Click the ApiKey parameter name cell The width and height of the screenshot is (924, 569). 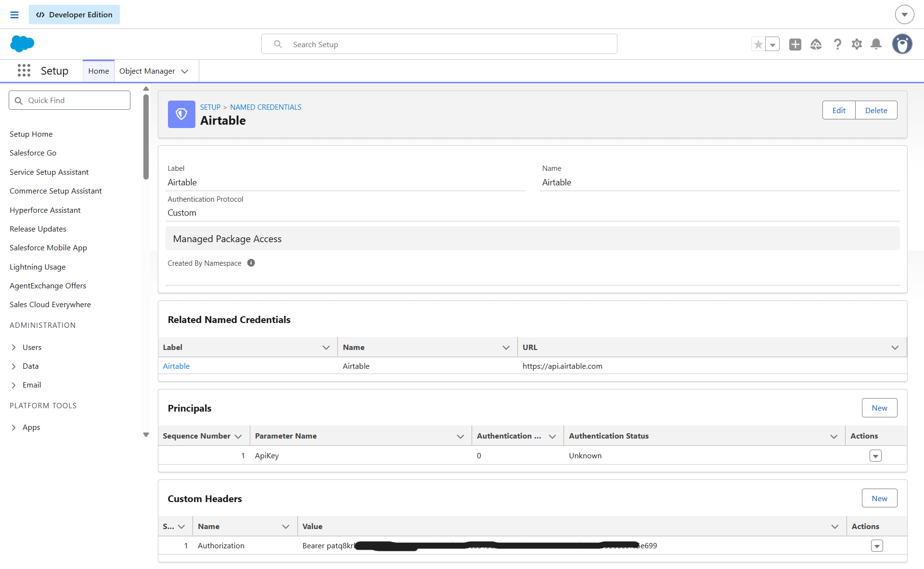click(267, 455)
